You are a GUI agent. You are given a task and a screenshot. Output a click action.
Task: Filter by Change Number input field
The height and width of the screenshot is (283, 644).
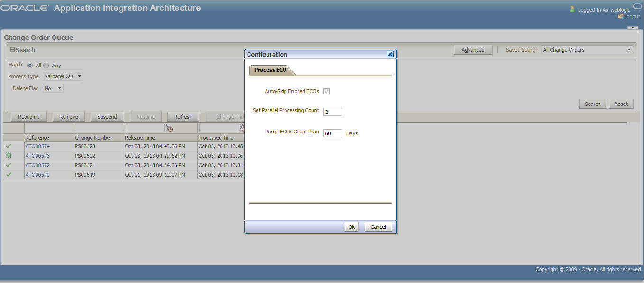click(99, 128)
